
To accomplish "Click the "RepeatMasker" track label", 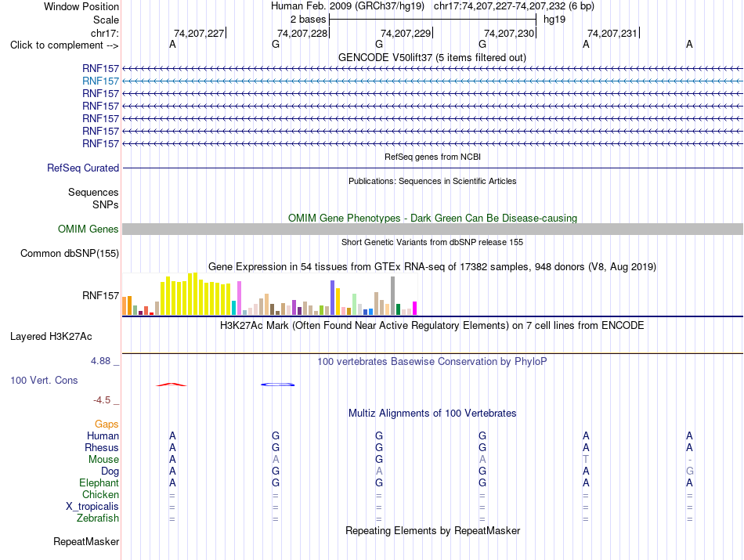I will click(86, 541).
